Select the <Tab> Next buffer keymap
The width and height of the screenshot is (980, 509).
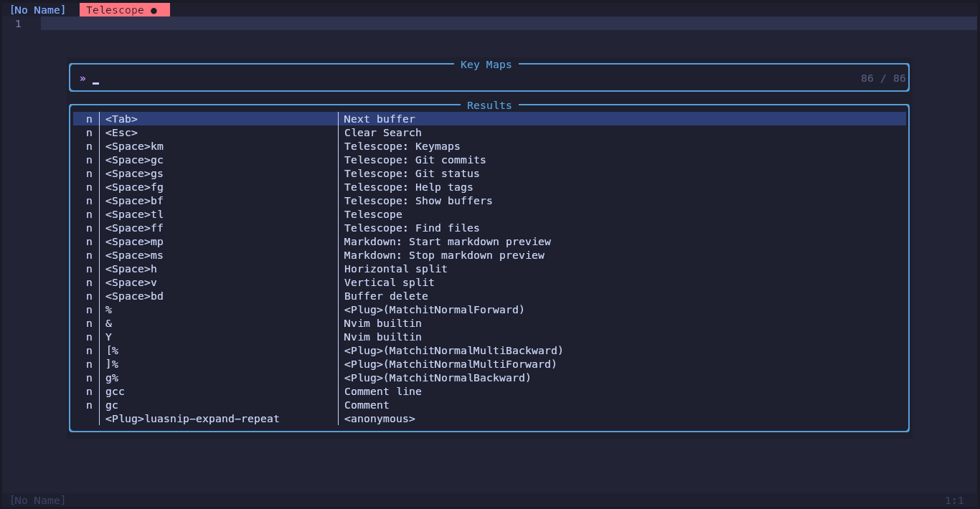point(489,119)
